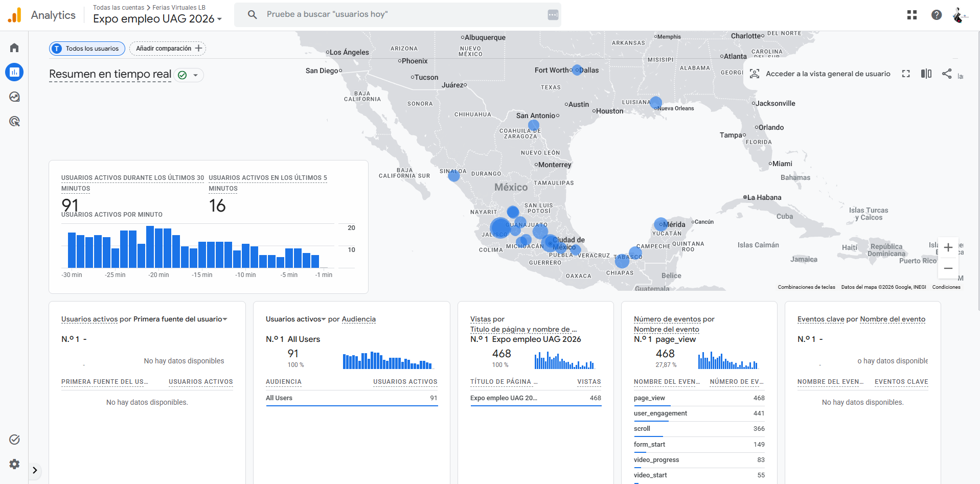Click Todas las cuentas breadcrumb
The image size is (980, 484).
119,8
